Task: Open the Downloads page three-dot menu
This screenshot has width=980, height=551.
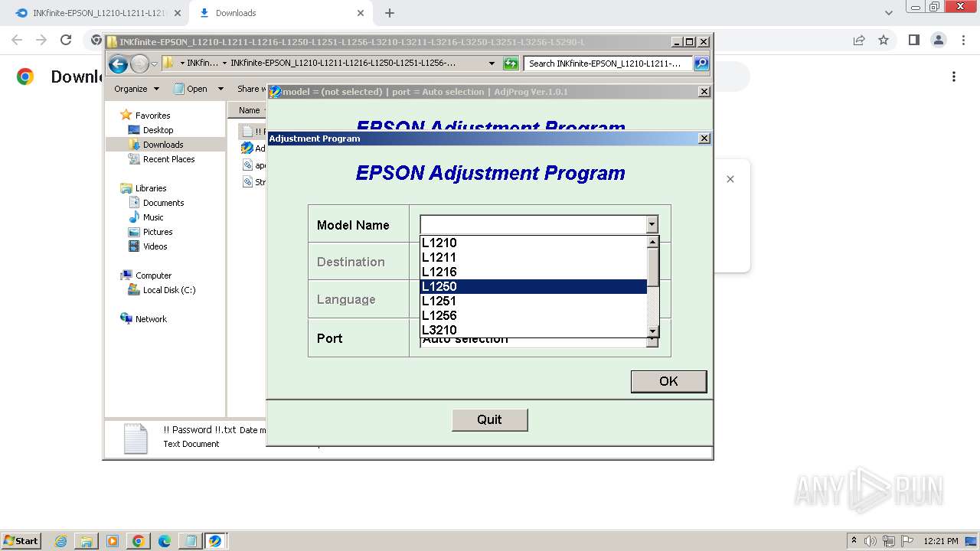Action: coord(954,77)
